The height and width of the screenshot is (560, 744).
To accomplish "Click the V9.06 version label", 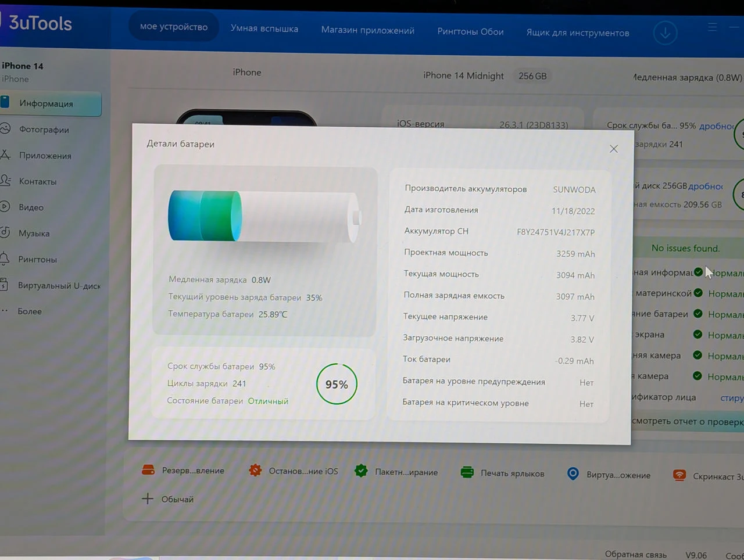I will coord(696,555).
